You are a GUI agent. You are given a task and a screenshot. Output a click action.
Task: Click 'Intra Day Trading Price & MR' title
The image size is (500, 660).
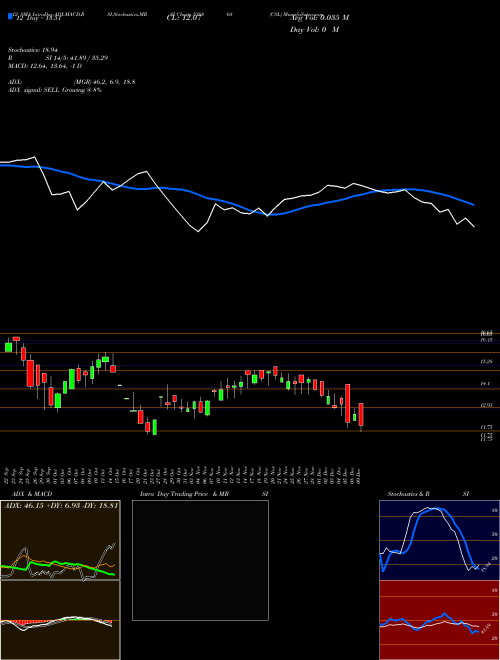click(x=184, y=494)
